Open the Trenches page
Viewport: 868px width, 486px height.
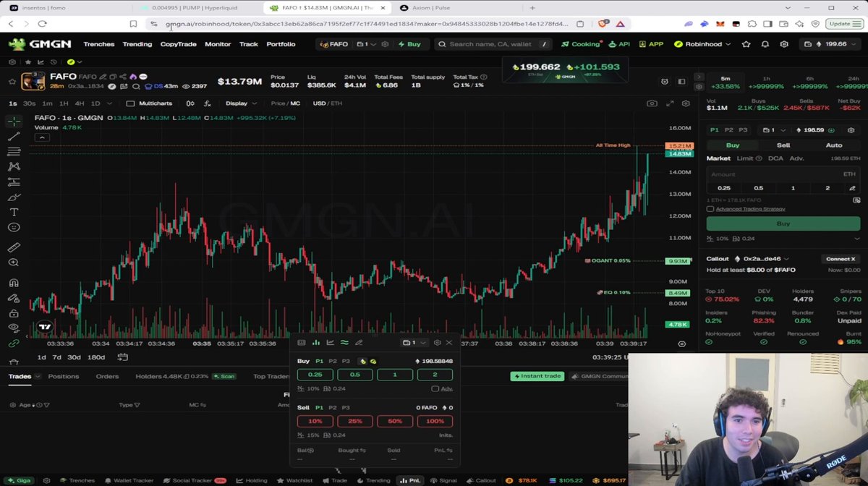click(98, 44)
